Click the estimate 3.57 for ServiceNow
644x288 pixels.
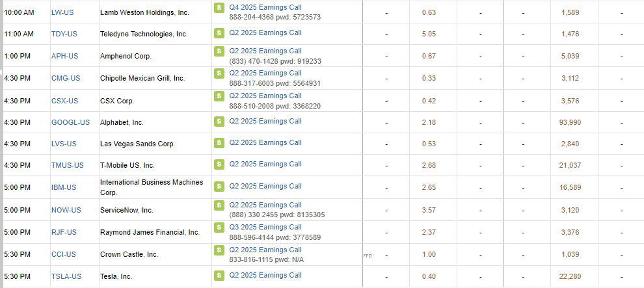pos(429,210)
